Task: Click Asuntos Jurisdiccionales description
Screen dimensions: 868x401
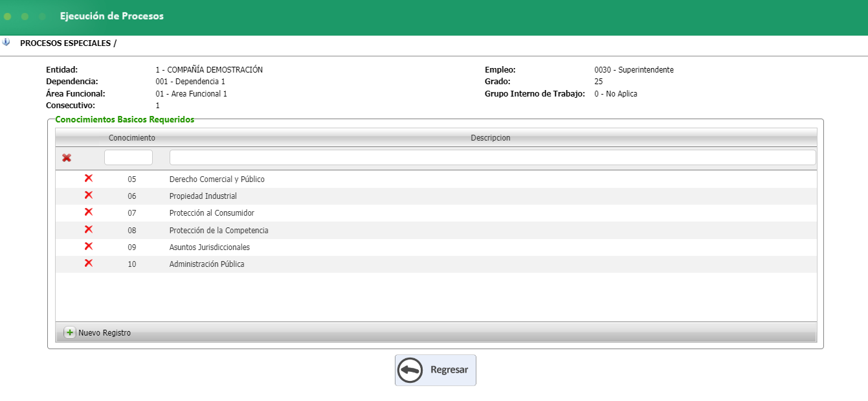Action: click(x=210, y=247)
